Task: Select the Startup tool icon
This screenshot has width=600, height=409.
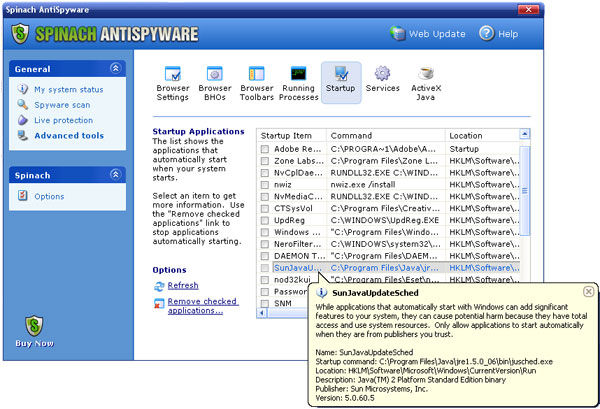Action: coord(341,73)
